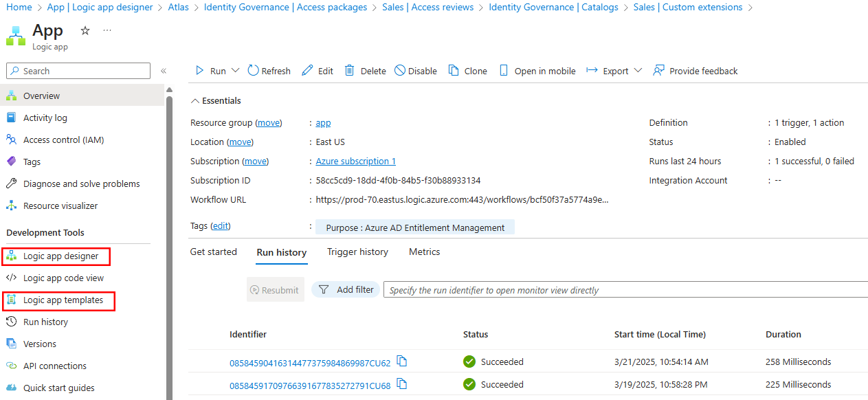Click the Overview sidebar icon

click(x=11, y=96)
